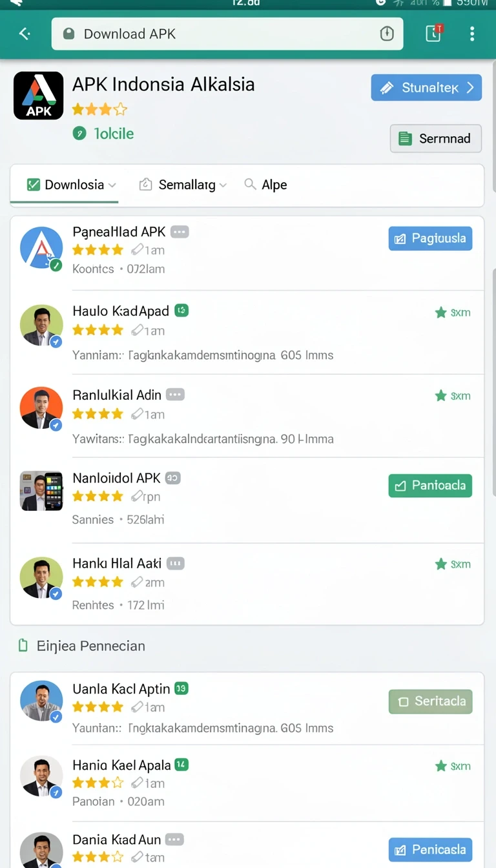Tap the lock icon in the address bar
The height and width of the screenshot is (868, 496).
click(x=68, y=34)
